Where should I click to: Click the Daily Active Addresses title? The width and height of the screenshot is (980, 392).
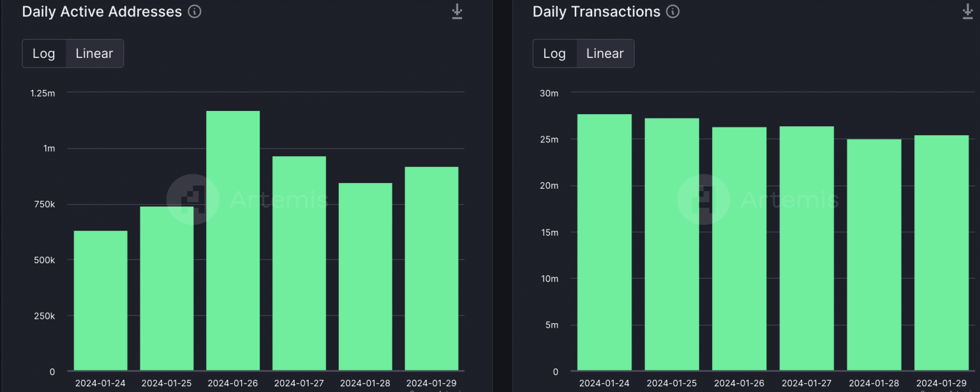tap(102, 11)
